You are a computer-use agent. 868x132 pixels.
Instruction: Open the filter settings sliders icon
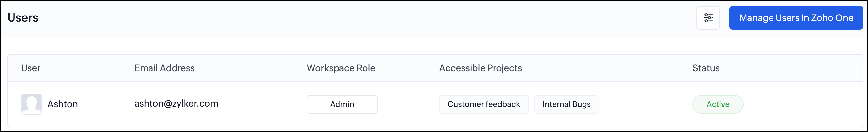pyautogui.click(x=708, y=18)
